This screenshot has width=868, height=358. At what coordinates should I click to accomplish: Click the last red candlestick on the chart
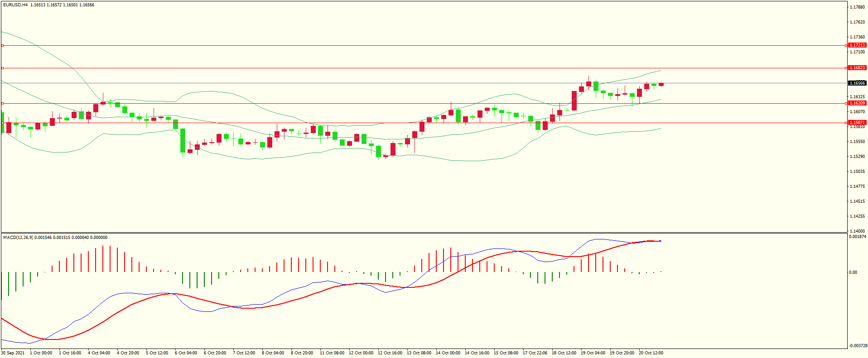[x=661, y=84]
